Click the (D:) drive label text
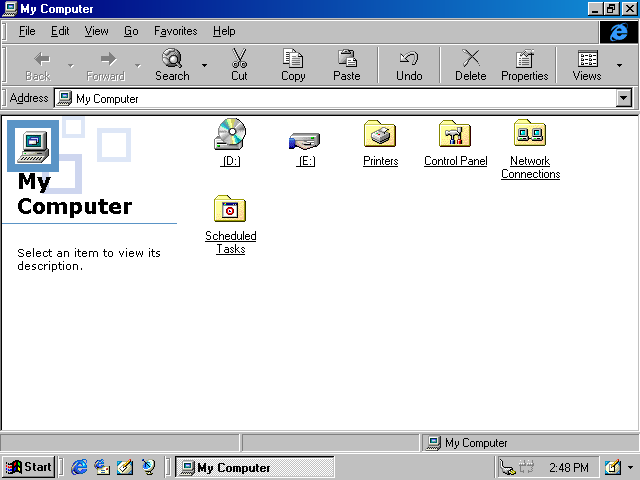This screenshot has width=640, height=480. click(230, 161)
